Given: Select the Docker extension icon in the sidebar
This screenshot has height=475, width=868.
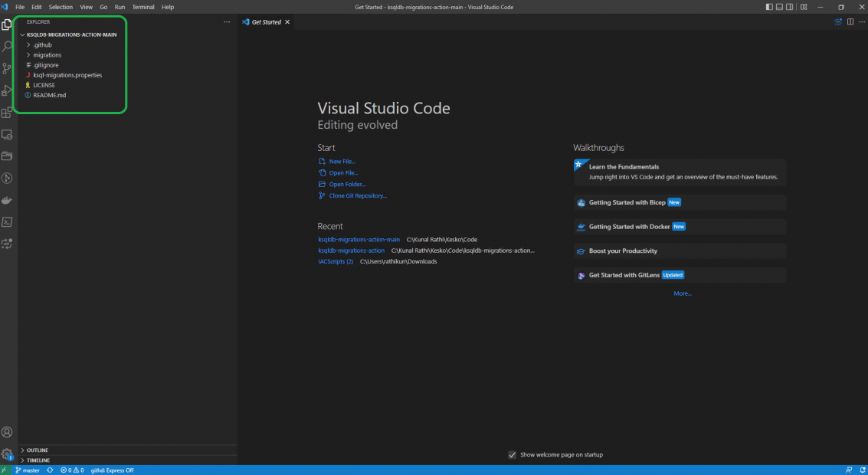Looking at the screenshot, I should pos(8,200).
